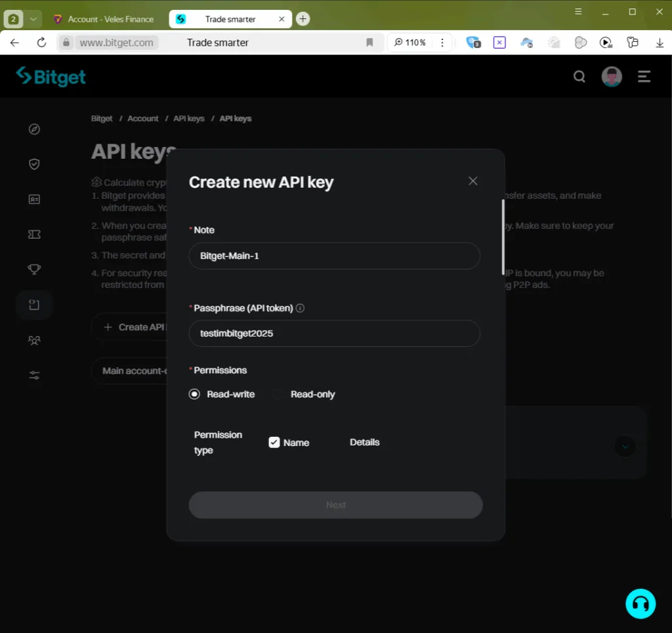Select the highlighted API key icon in sidebar
Screen dimensions: 672x633
[34, 304]
